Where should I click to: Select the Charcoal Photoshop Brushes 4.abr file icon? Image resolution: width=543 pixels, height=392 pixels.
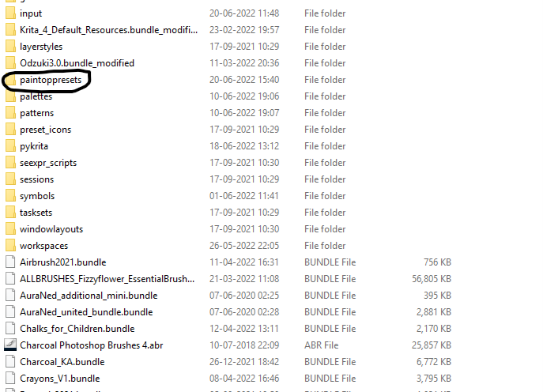pyautogui.click(x=10, y=345)
